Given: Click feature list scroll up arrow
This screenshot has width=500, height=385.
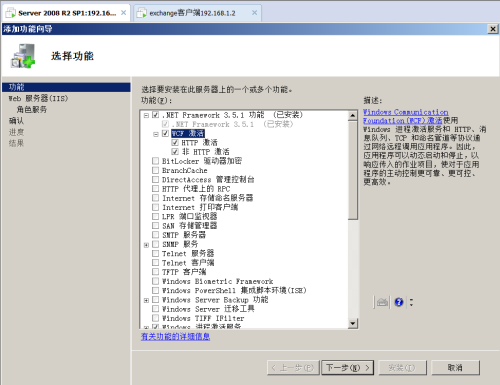Looking at the screenshot, I should [353, 115].
